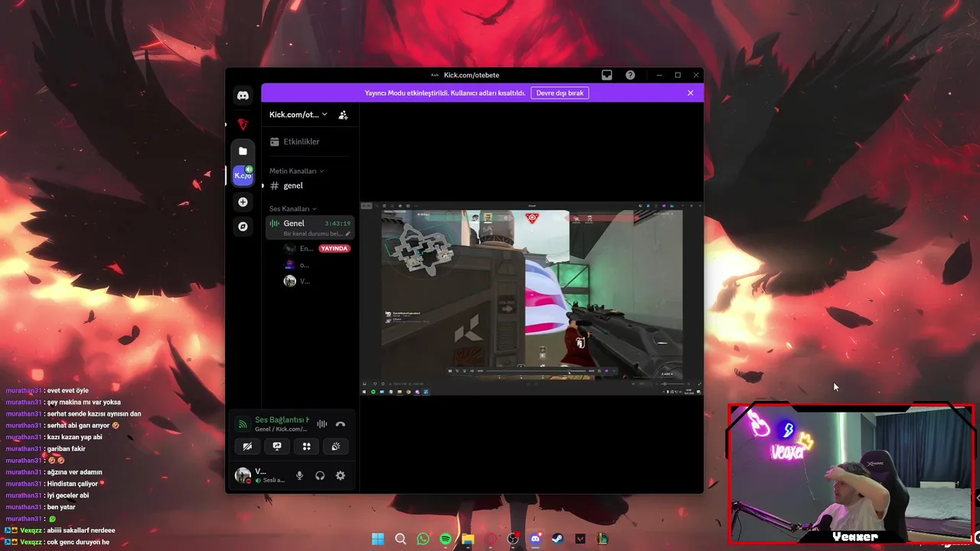Open Discord user settings gear
Image resolution: width=980 pixels, height=551 pixels.
[x=341, y=475]
